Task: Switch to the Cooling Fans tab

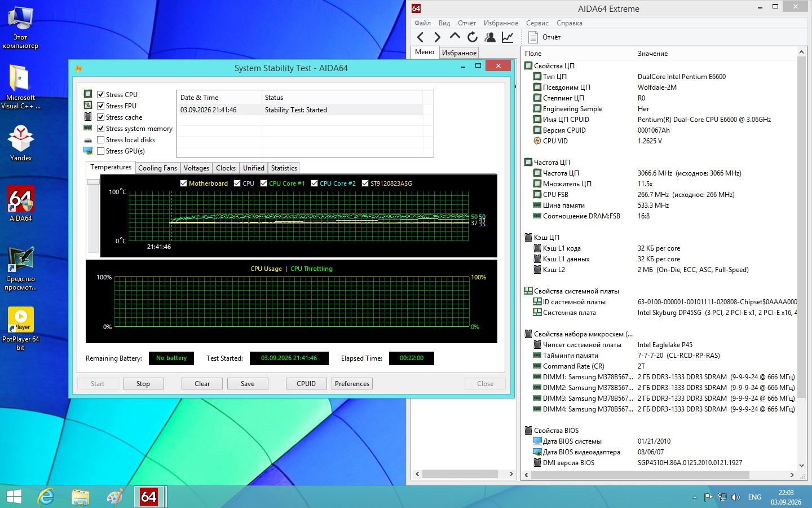Action: (x=157, y=168)
